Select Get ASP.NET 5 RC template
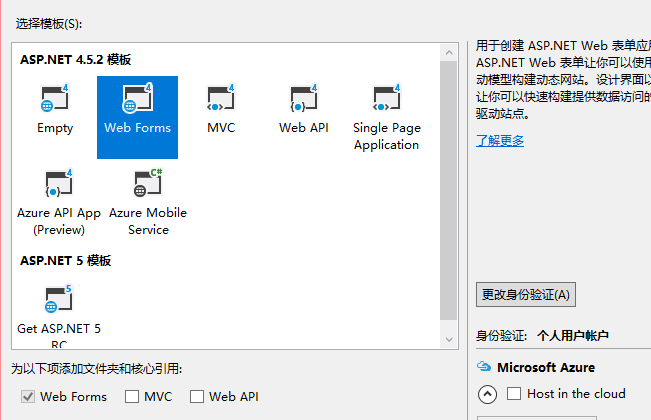 tap(59, 316)
